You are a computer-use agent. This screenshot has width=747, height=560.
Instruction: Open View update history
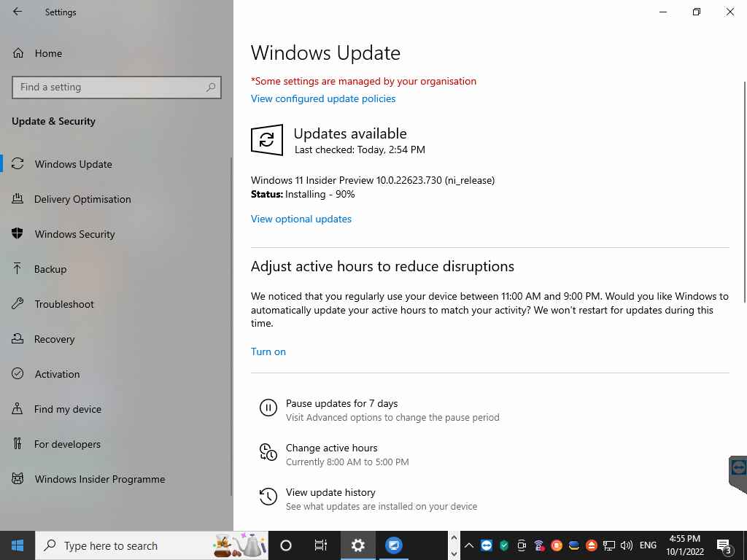tap(330, 492)
